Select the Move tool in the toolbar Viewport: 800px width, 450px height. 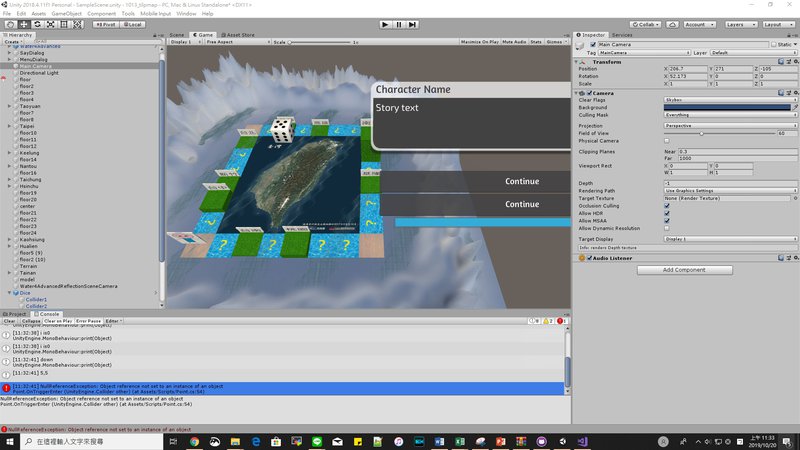tap(24, 24)
